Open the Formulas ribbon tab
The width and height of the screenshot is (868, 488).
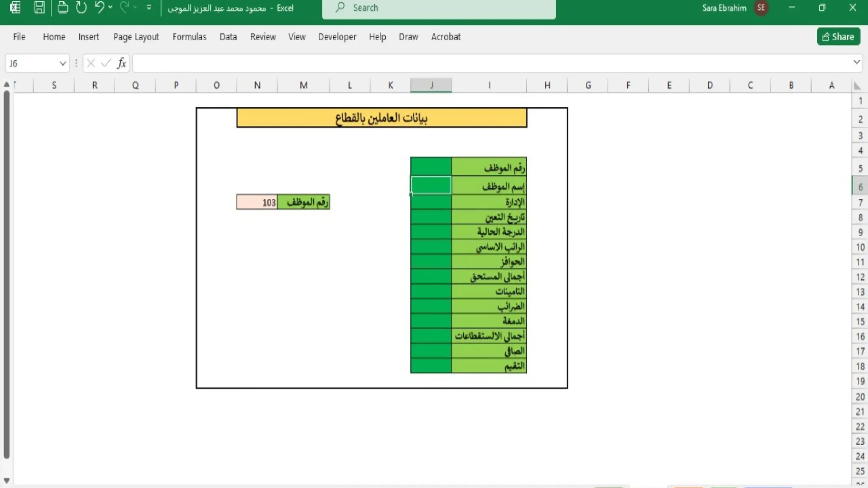tap(189, 37)
